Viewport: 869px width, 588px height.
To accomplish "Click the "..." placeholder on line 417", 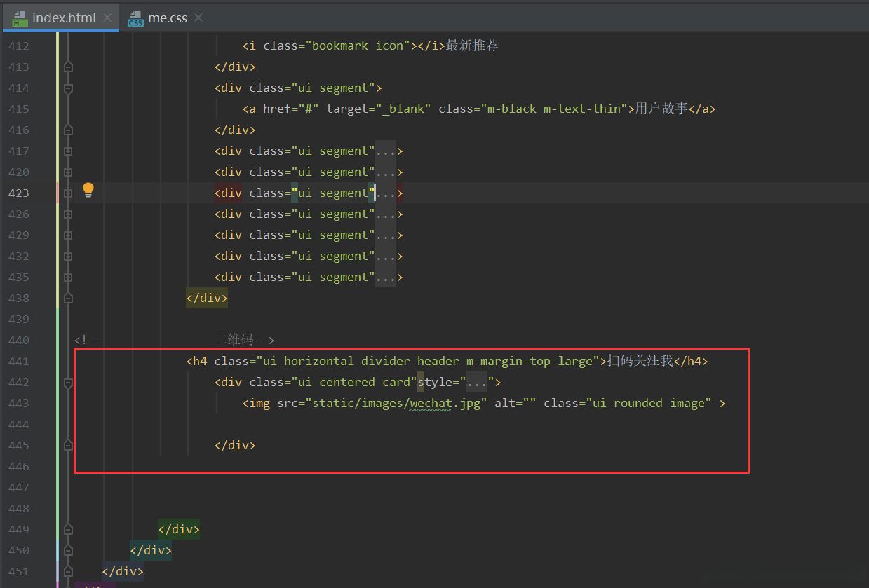I will (x=386, y=151).
